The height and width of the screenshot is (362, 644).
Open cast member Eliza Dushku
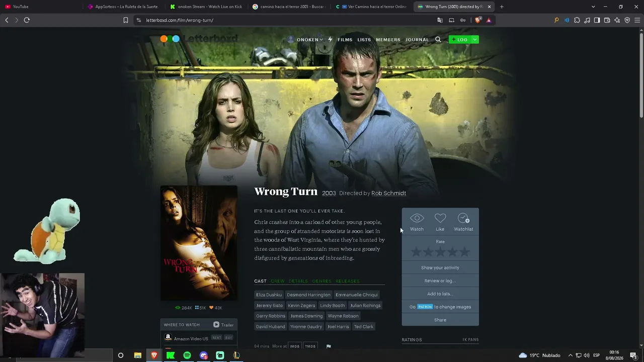click(x=269, y=295)
